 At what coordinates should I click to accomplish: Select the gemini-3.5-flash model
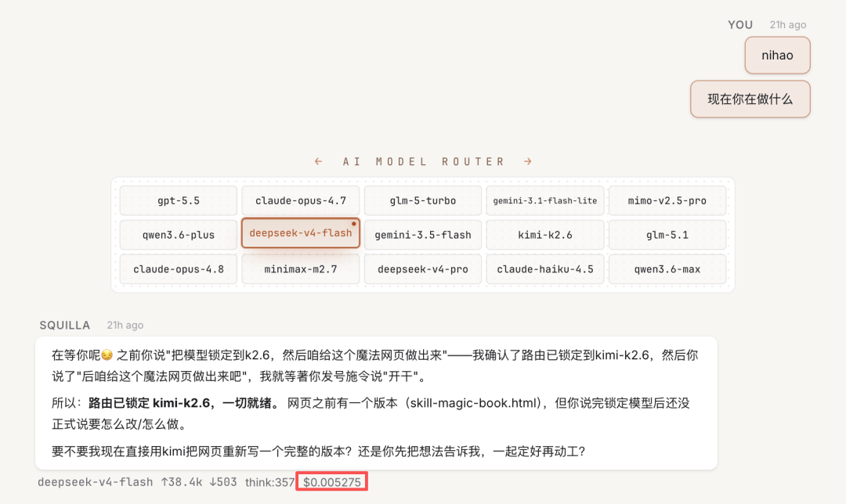pyautogui.click(x=423, y=235)
